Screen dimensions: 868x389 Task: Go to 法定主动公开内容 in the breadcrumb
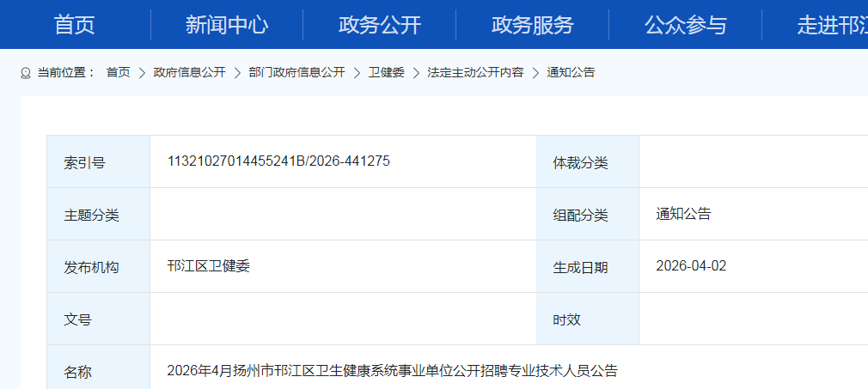click(x=475, y=72)
